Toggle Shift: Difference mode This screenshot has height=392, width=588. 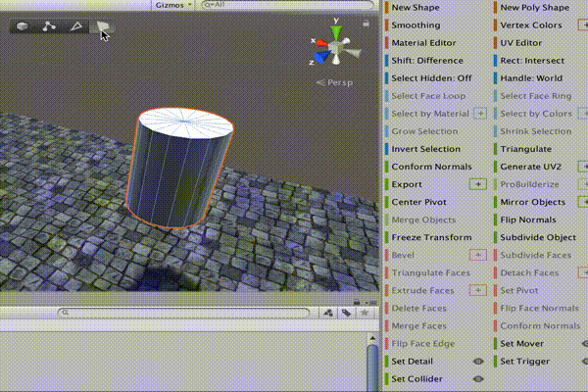(427, 61)
